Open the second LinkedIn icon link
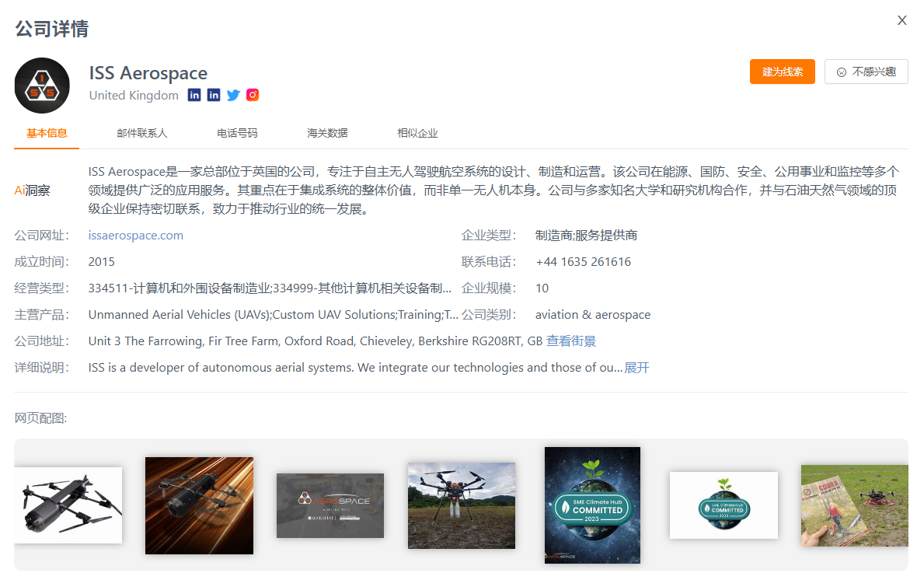The height and width of the screenshot is (573, 924). click(214, 95)
